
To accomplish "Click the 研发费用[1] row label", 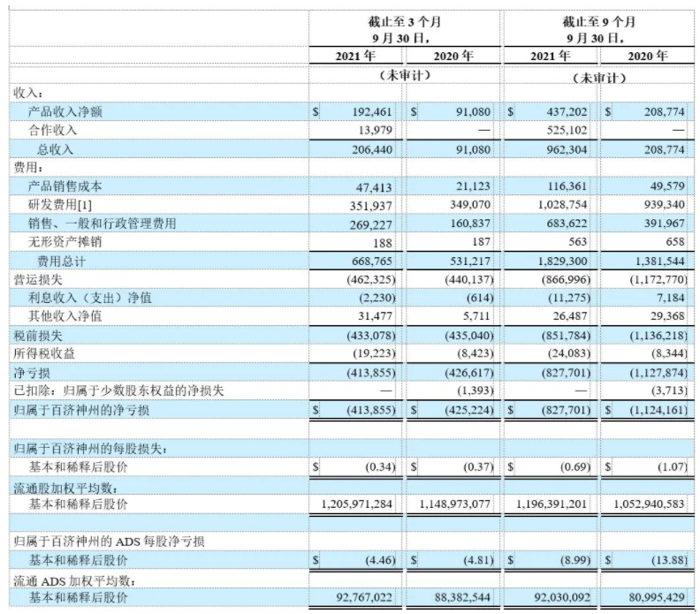I will click(60, 205).
